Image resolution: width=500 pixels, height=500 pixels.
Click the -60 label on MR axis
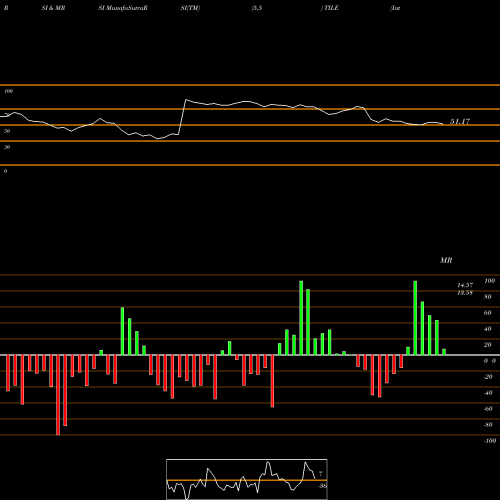pyautogui.click(x=488, y=409)
